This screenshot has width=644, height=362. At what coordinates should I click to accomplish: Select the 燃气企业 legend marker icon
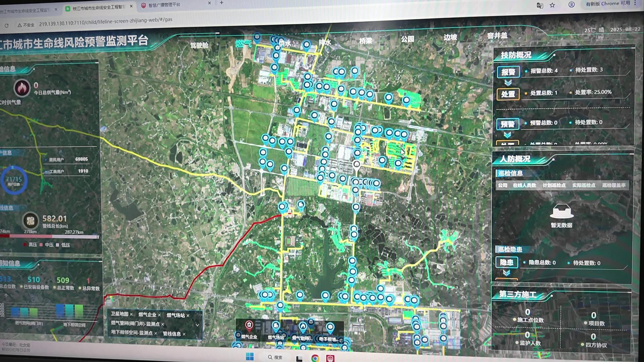249,325
